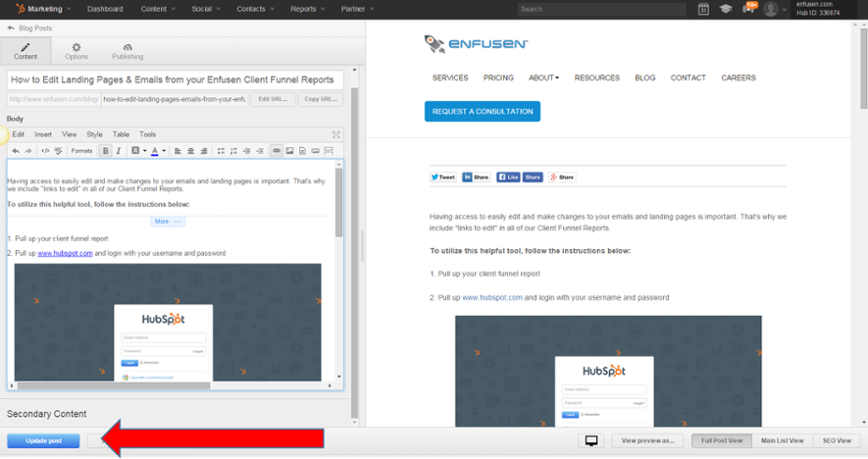Toggle bold formatting
The height and width of the screenshot is (459, 868).
105,151
